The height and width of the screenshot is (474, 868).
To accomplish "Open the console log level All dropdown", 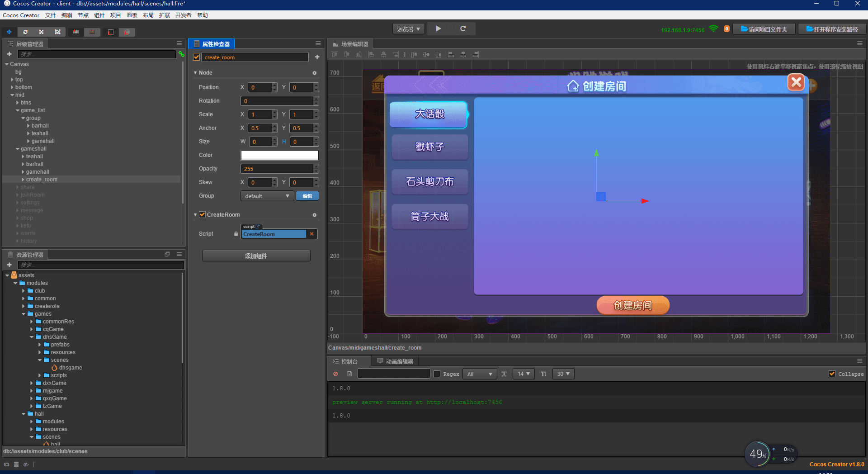I will (x=480, y=374).
